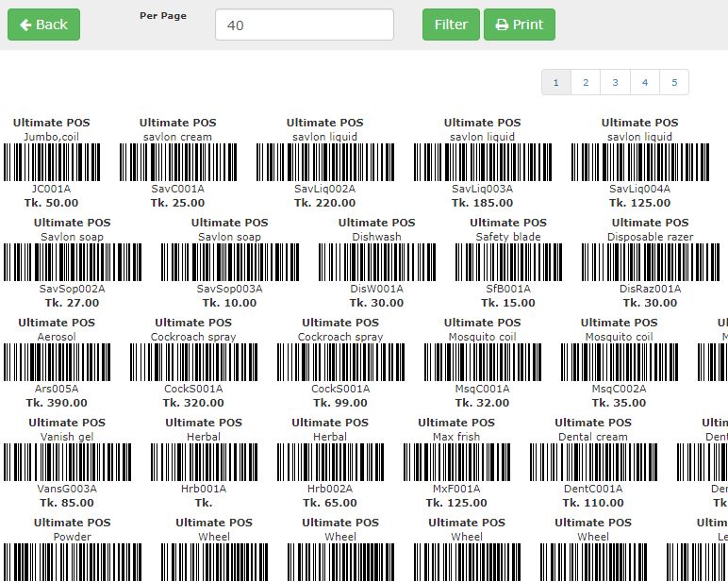Screen dimensions: 728x582
Task: Click the barcode under Powder label
Action: [73, 562]
